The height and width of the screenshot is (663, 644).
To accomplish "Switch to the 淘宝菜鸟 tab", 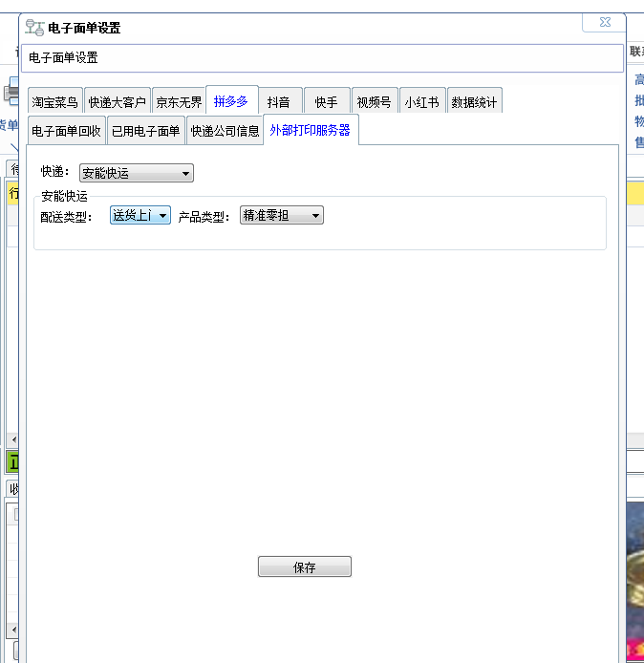I will (54, 102).
